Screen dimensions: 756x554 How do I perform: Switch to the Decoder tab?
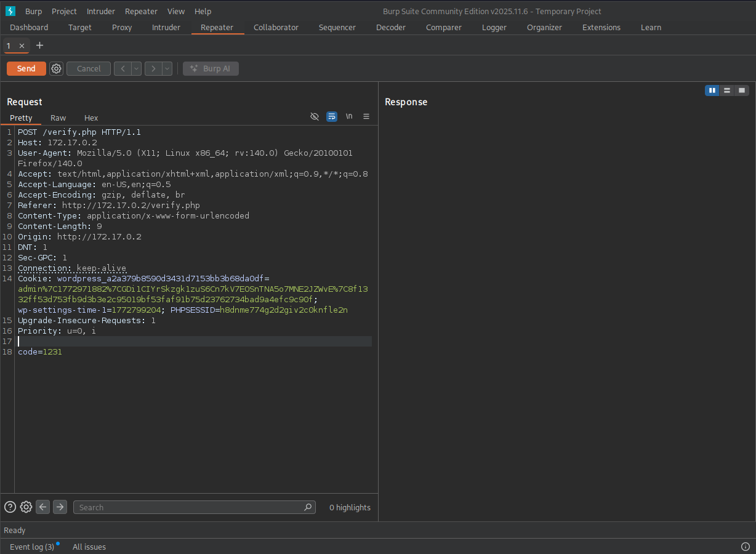(391, 28)
